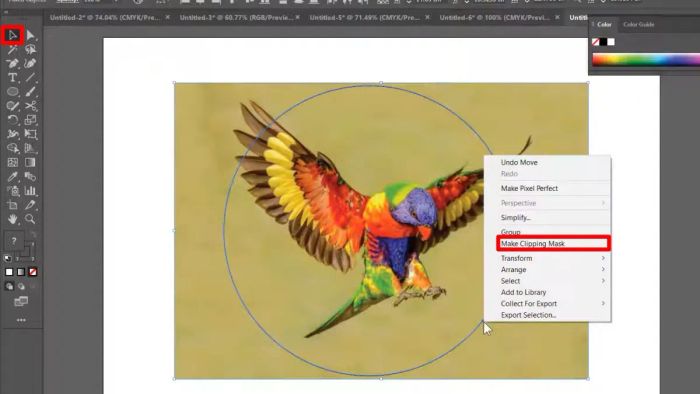Select the Pen tool
The image size is (700, 394).
[x=12, y=63]
